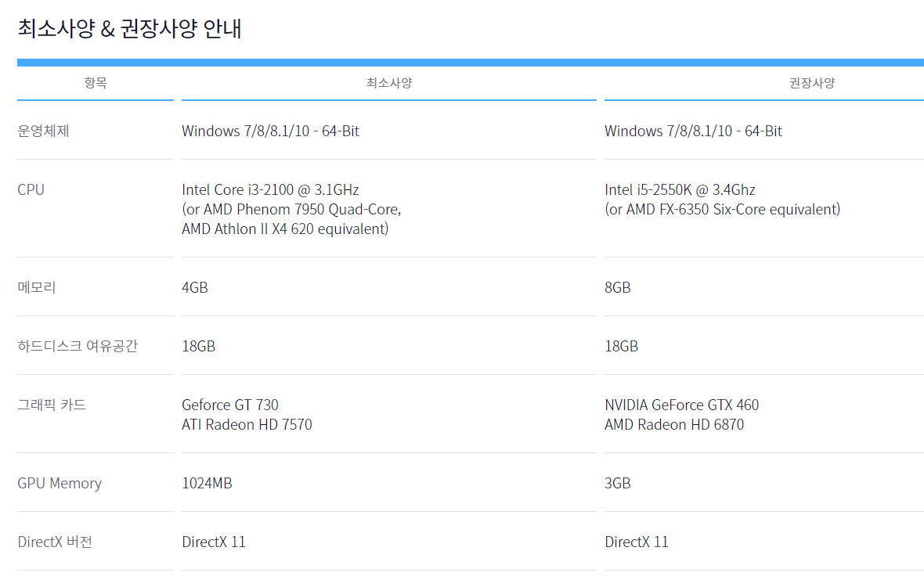Click the 운영체제 row label
924x587 pixels.
(43, 131)
